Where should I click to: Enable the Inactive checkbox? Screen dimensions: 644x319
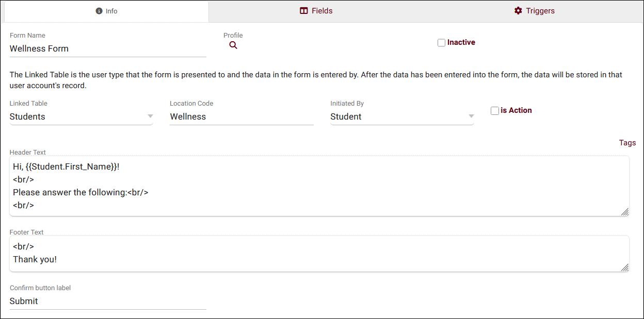click(x=441, y=43)
